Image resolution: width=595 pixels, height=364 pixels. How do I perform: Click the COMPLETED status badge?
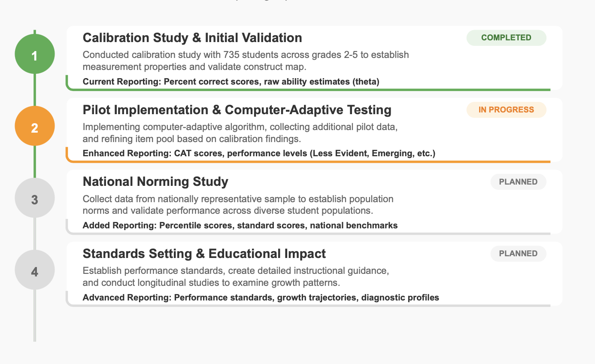click(x=506, y=38)
